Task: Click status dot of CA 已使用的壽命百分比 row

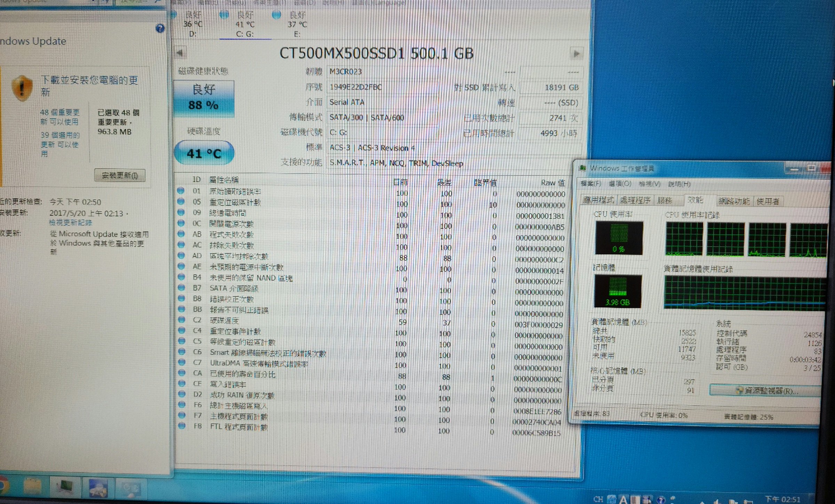Action: coord(182,373)
